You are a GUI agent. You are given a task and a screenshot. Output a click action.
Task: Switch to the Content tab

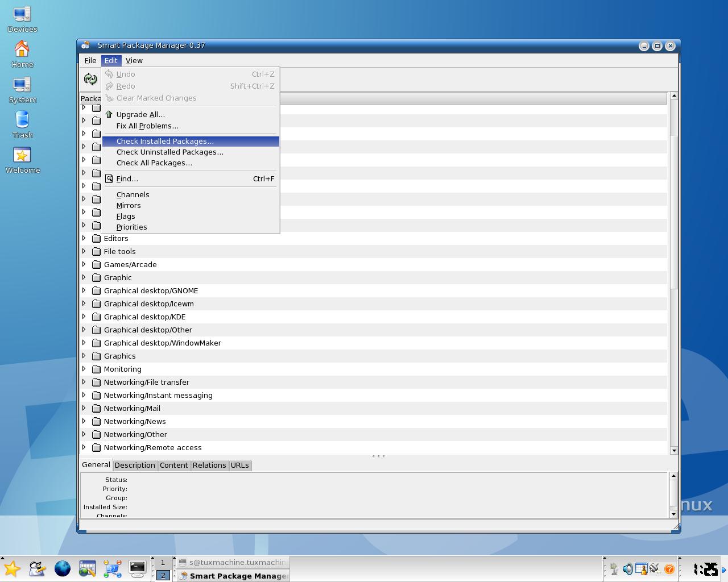173,465
